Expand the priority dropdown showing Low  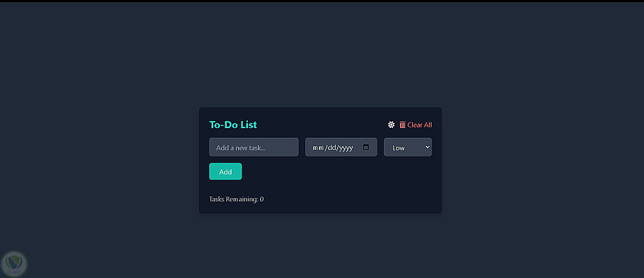pos(408,147)
